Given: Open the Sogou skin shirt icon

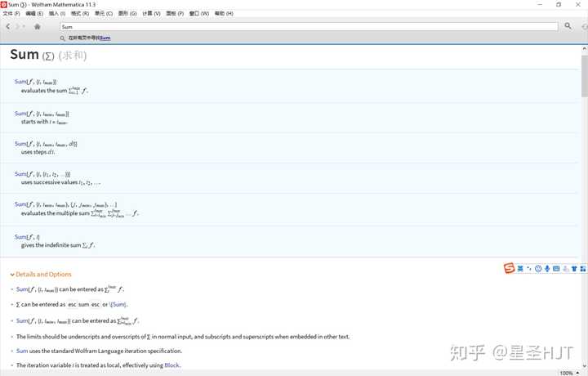Looking at the screenshot, I should tap(574, 269).
